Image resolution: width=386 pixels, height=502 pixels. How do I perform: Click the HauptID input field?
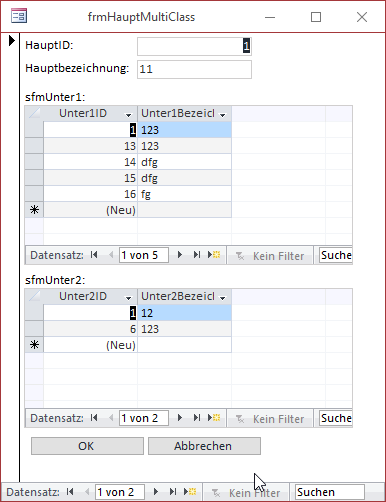tap(194, 46)
